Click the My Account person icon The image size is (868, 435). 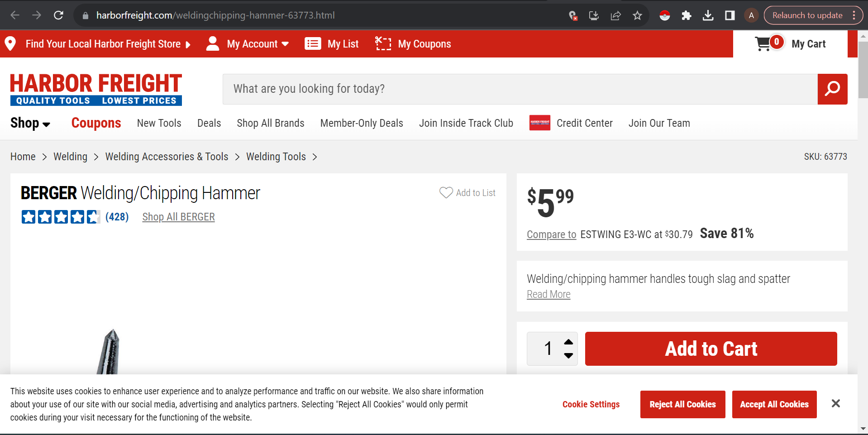coord(212,43)
